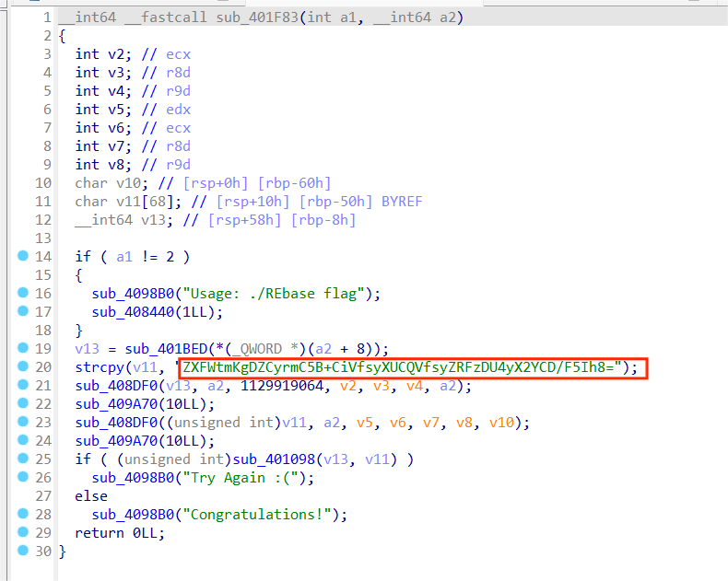Open sub_409A70 call on line 24
This screenshot has height=581, width=728.
pos(116,441)
